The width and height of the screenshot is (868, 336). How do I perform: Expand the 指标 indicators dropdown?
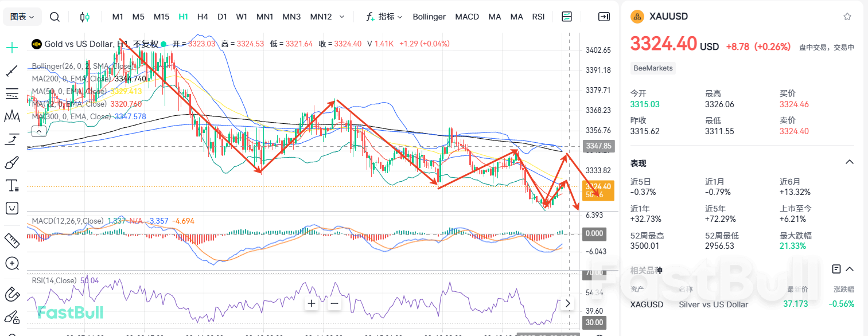click(x=384, y=17)
